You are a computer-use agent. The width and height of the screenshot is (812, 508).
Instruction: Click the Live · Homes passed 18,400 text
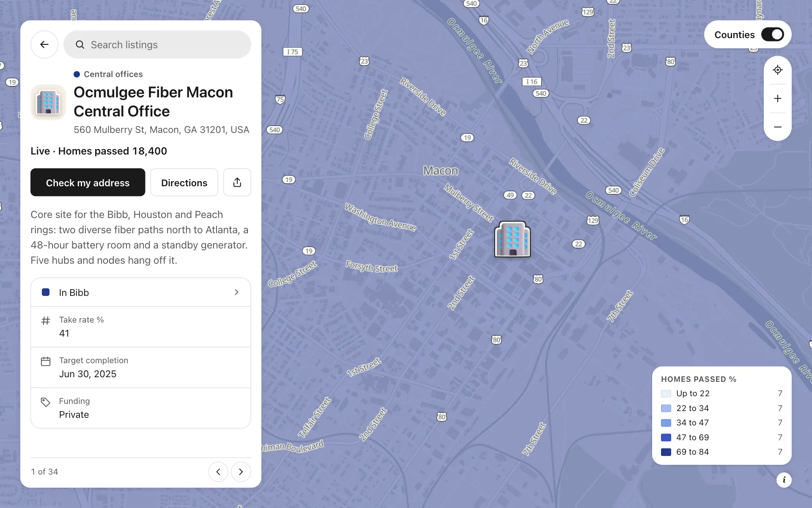point(99,151)
